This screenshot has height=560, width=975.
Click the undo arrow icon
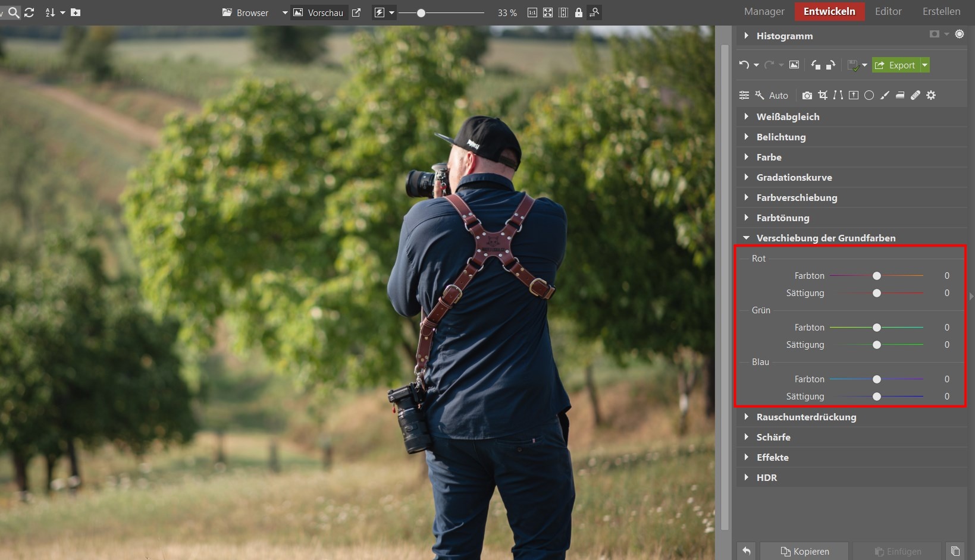click(744, 65)
